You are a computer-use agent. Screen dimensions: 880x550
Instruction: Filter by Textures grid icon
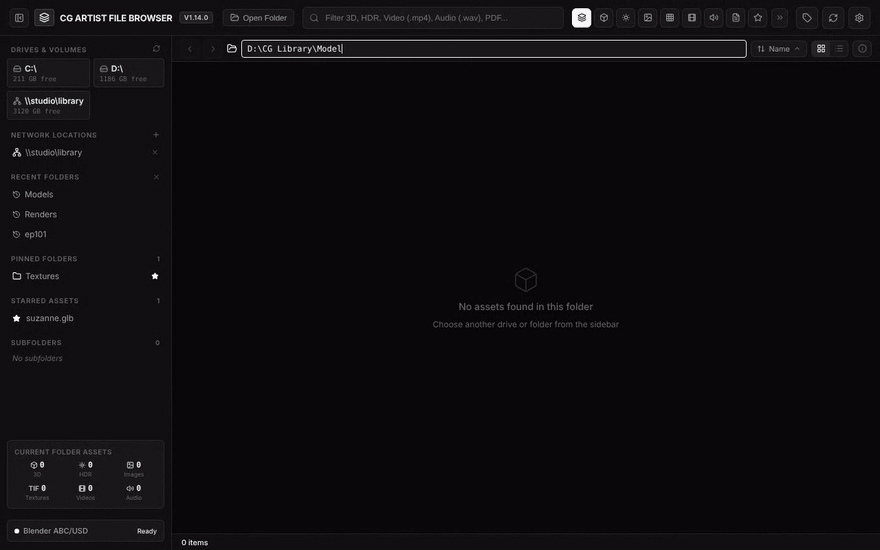click(670, 18)
